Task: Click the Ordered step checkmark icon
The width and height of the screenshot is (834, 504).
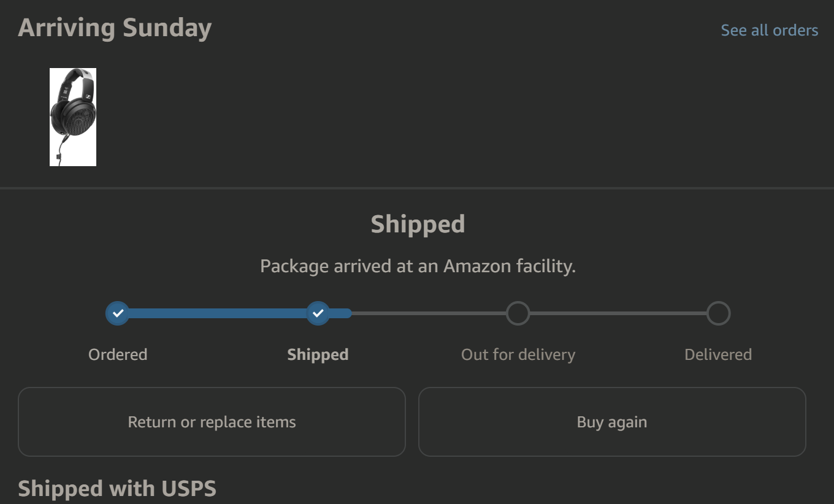Action: click(x=118, y=313)
